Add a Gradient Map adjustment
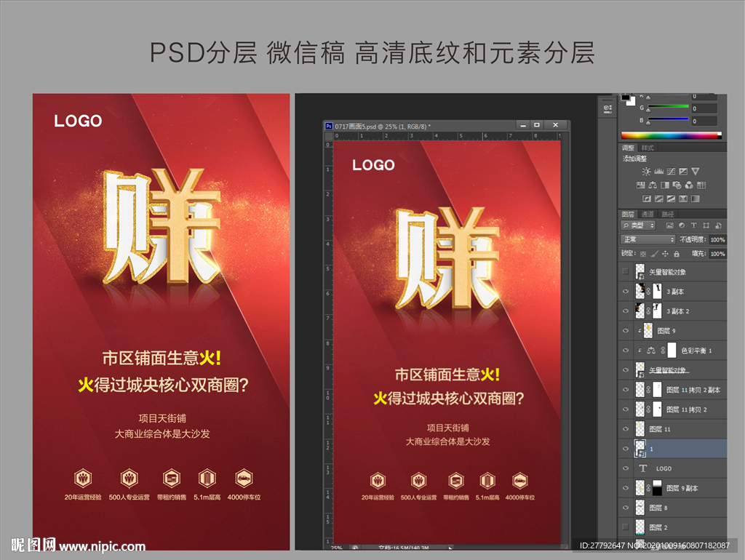Viewport: 745px width, 560px height. [x=696, y=199]
